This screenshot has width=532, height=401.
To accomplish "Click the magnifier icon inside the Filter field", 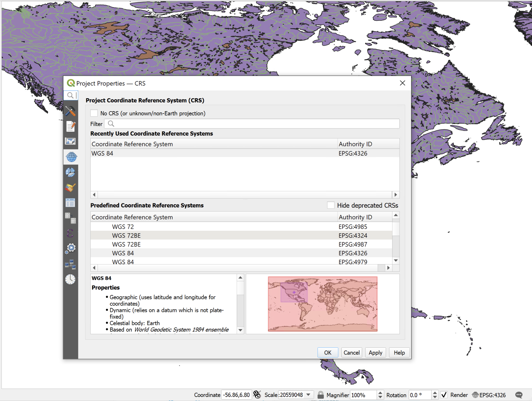I will [111, 124].
